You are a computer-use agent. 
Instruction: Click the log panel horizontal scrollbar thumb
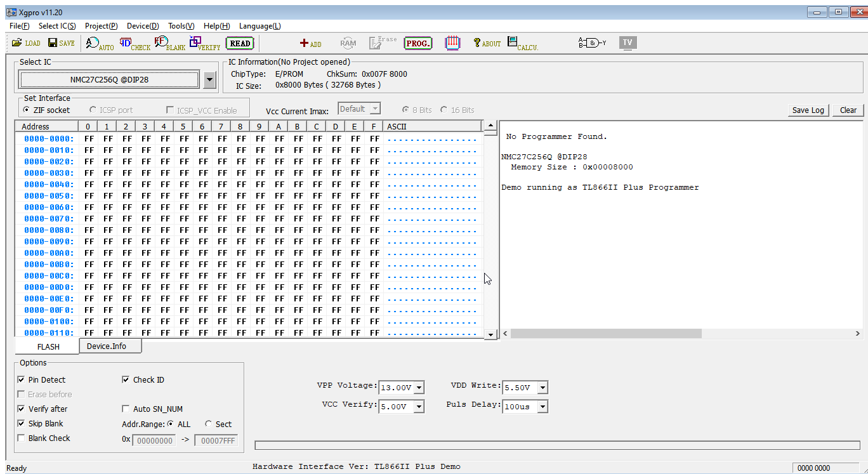pyautogui.click(x=606, y=333)
